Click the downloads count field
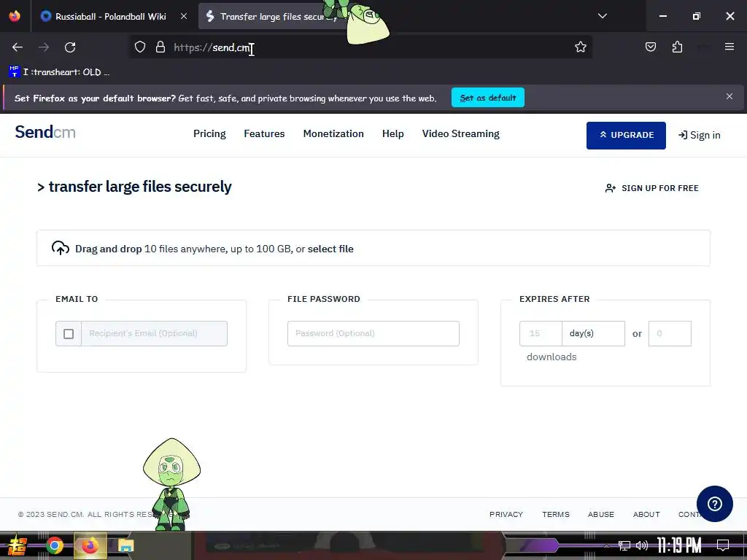Image resolution: width=747 pixels, height=560 pixels. coord(670,333)
